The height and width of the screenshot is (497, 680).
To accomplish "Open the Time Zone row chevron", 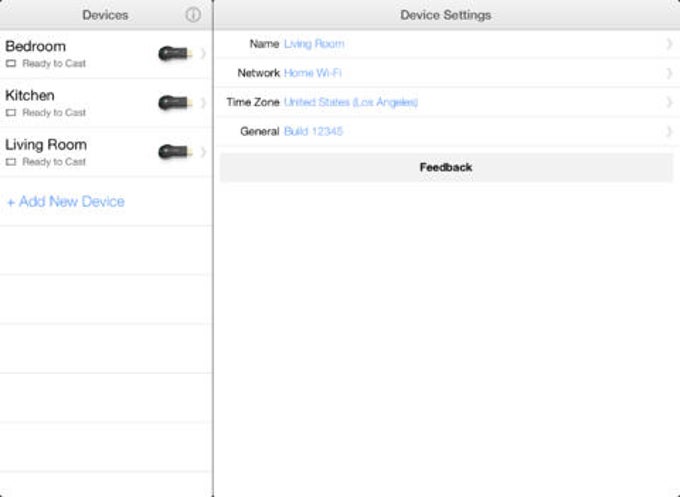I will [669, 102].
